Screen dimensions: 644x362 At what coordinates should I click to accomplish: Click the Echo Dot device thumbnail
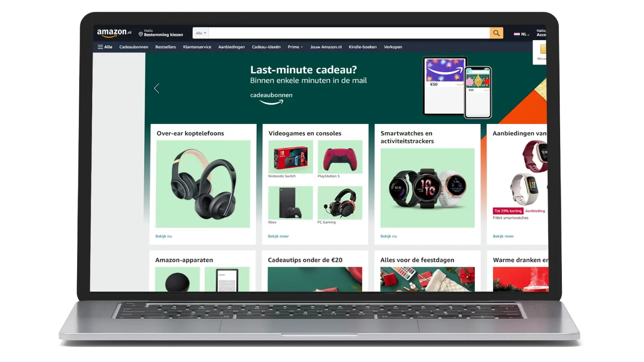click(177, 279)
